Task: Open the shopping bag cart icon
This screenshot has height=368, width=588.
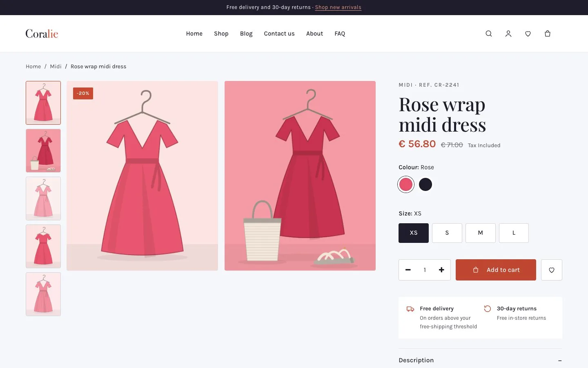Action: (548, 34)
